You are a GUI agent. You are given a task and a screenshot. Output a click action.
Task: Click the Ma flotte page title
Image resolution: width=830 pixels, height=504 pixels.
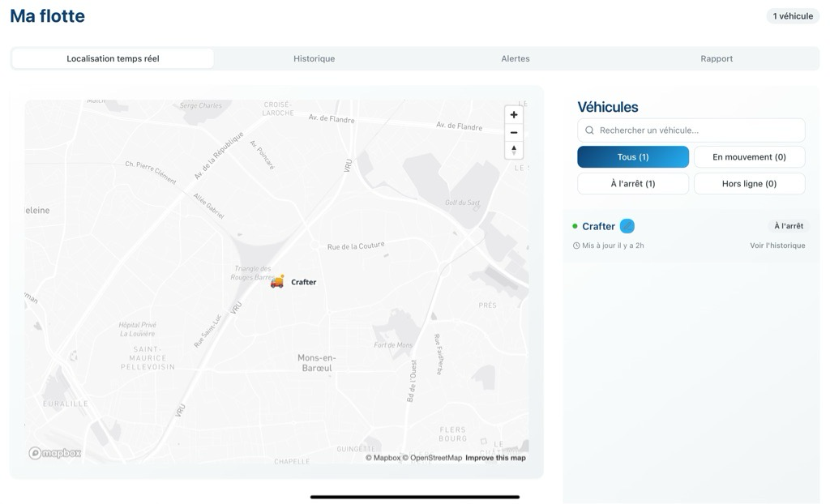point(48,16)
